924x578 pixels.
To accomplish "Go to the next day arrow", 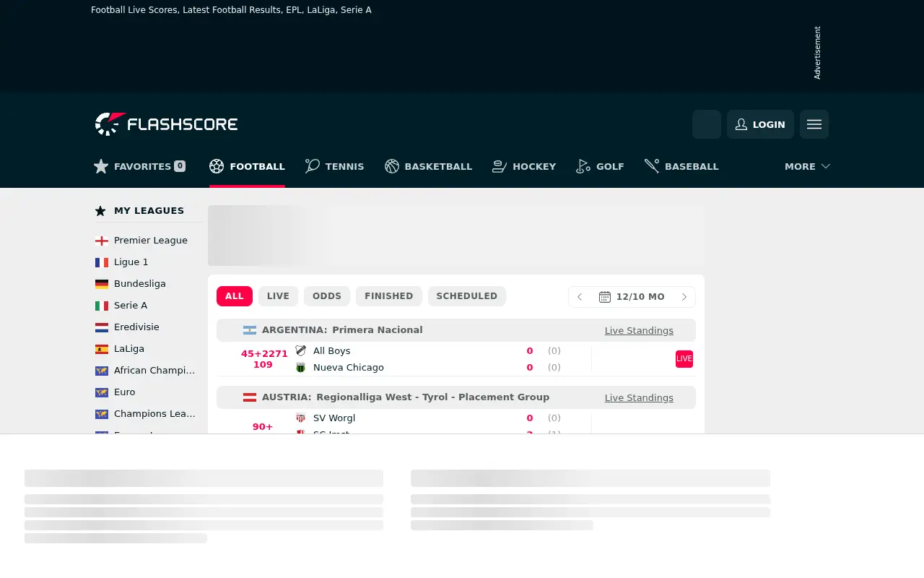I will pyautogui.click(x=684, y=297).
